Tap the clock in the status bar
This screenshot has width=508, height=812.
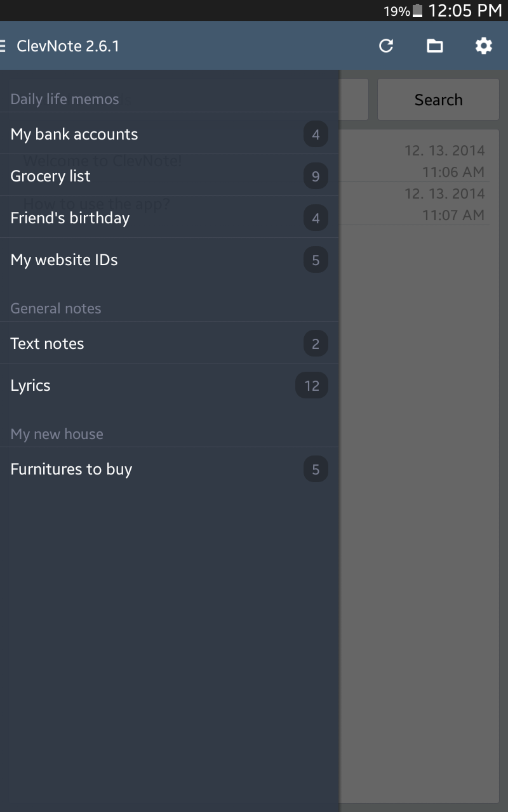[465, 11]
